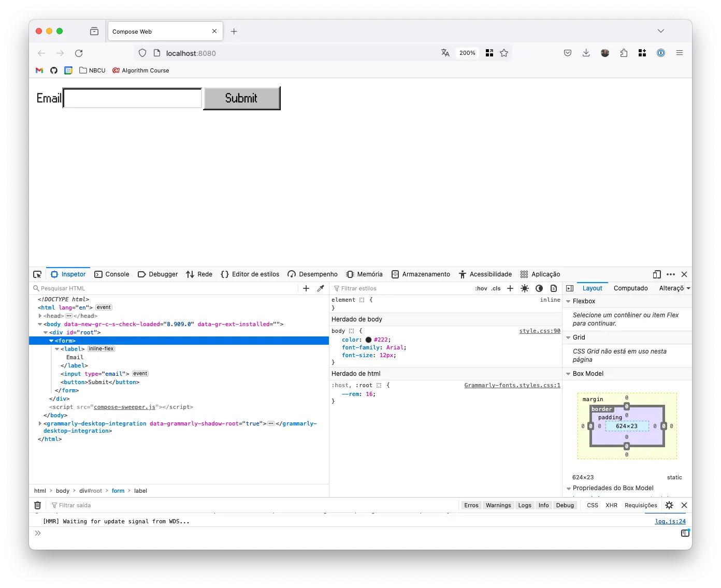Click the Submit button on the page
This screenshot has width=721, height=588.
(x=241, y=98)
